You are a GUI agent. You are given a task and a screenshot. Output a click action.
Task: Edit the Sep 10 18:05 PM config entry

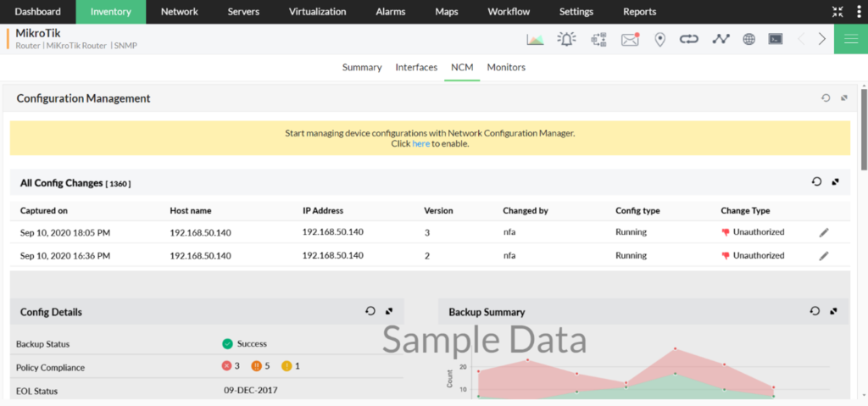click(x=824, y=232)
